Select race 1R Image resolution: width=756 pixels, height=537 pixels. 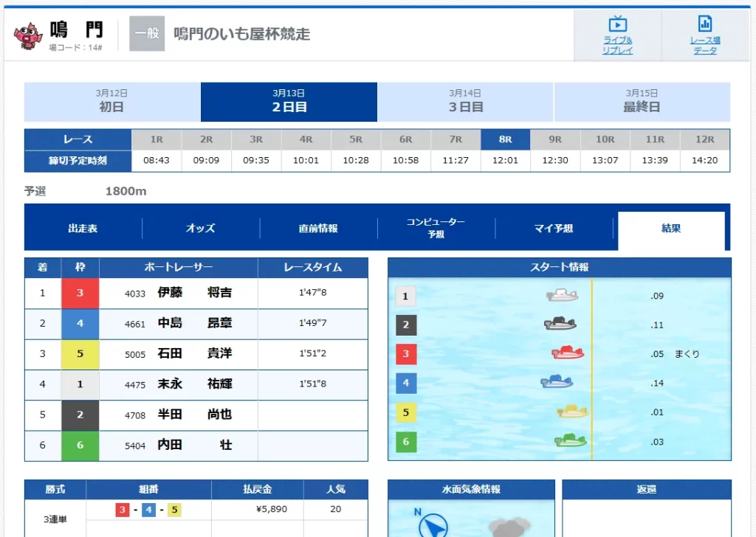coord(156,139)
